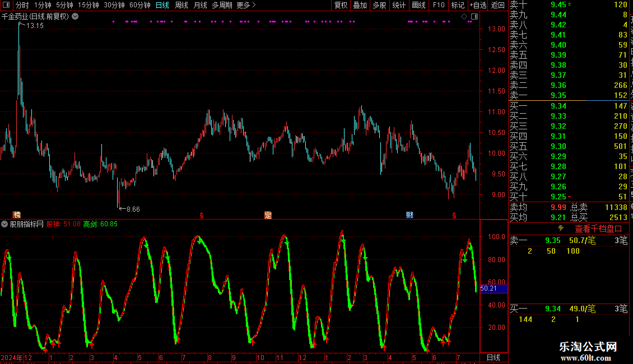Open 查看千档盘口 link

[598, 229]
